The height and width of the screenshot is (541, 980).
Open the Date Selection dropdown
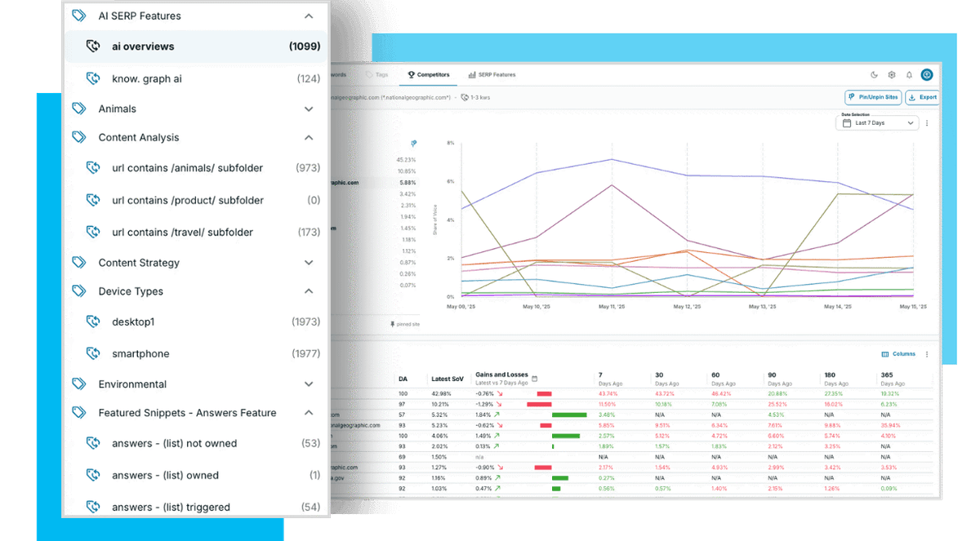877,123
